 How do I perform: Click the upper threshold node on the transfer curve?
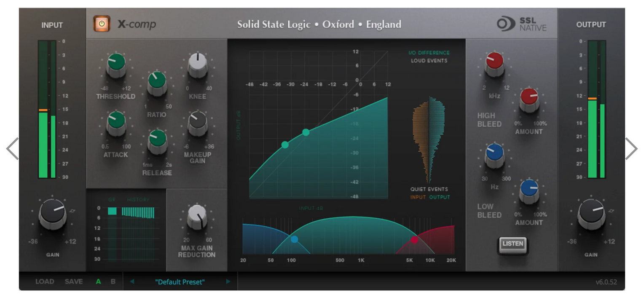(x=306, y=132)
